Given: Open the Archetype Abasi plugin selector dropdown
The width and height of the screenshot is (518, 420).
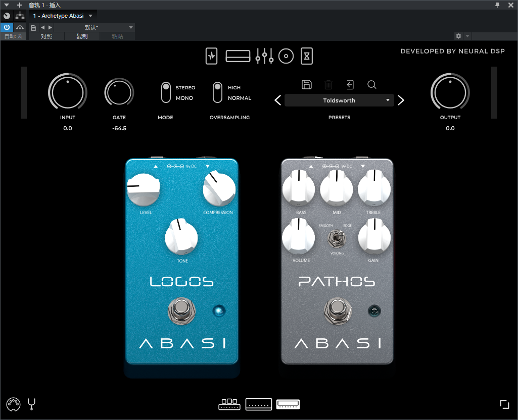Looking at the screenshot, I should pyautogui.click(x=63, y=16).
